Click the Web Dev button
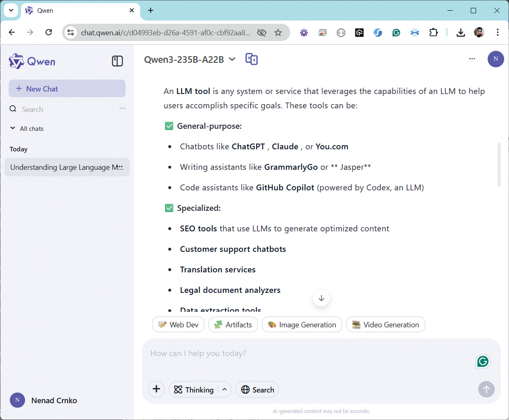Image resolution: width=509 pixels, height=420 pixels. pyautogui.click(x=178, y=325)
